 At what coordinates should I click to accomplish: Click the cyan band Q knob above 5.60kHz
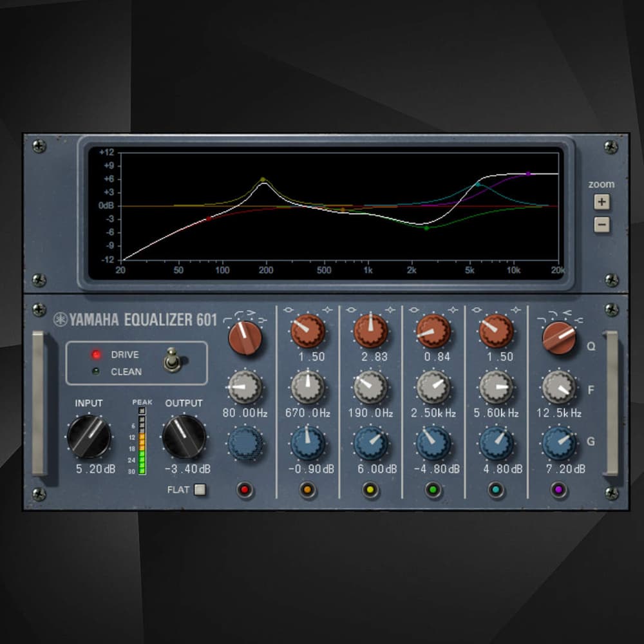pos(496,331)
